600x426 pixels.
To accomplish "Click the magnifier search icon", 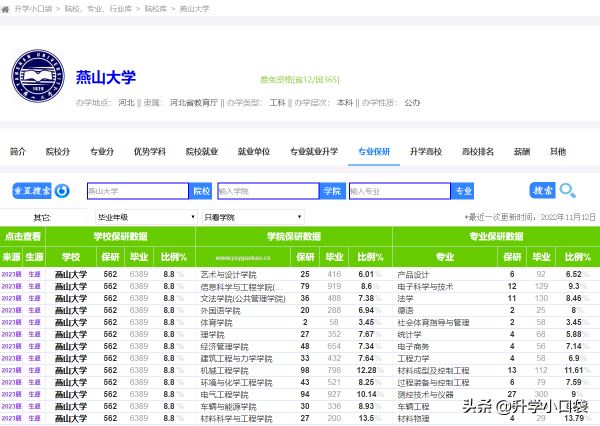I will [567, 190].
